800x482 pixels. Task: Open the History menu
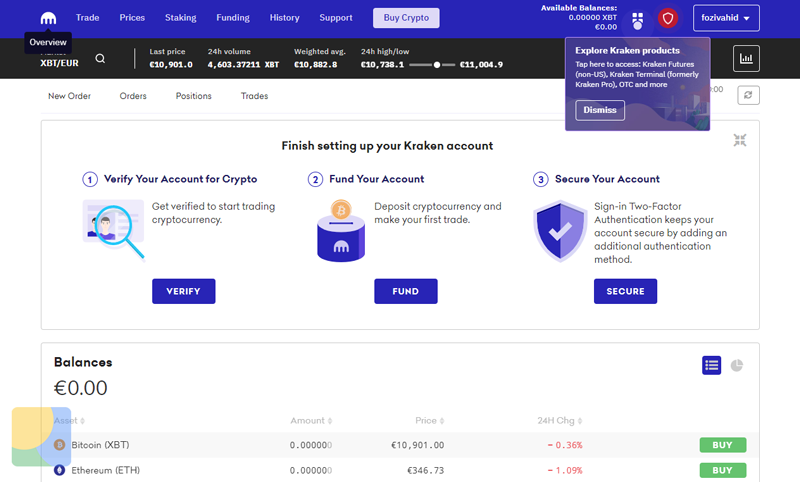coord(284,18)
